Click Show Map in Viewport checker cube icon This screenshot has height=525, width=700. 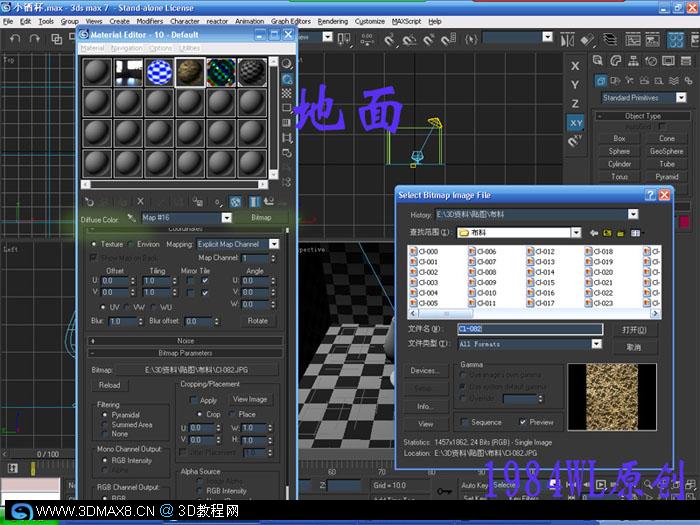point(235,202)
